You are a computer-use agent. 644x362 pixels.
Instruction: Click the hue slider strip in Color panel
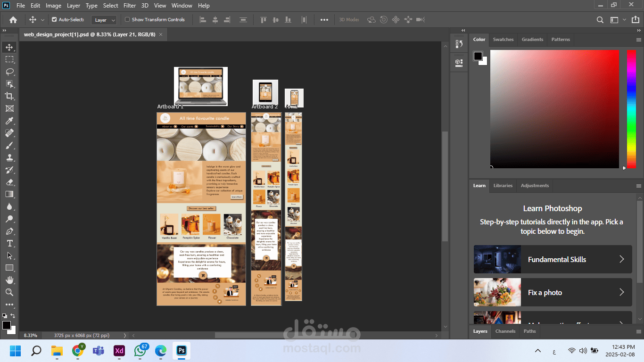pyautogui.click(x=631, y=109)
